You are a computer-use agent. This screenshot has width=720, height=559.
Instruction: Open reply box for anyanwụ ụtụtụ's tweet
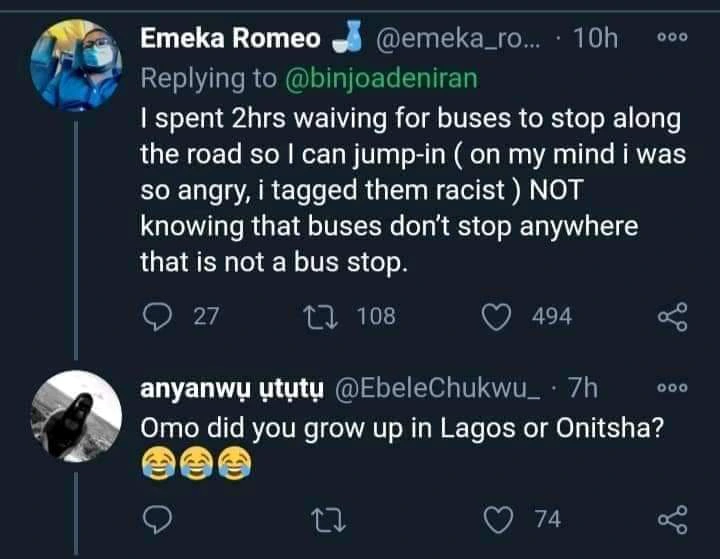[x=155, y=518]
